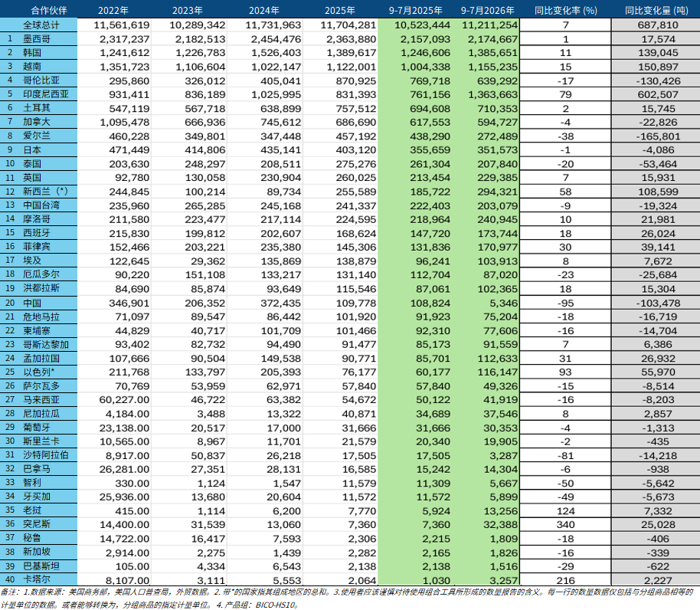The height and width of the screenshot is (610, 700).
Task: Click the 萨尔瓦多 row label
Action: click(41, 385)
